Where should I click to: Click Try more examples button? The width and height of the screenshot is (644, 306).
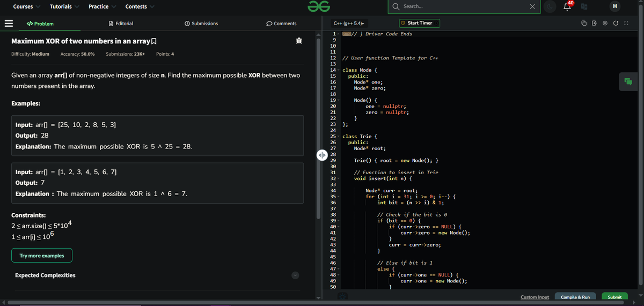click(42, 256)
